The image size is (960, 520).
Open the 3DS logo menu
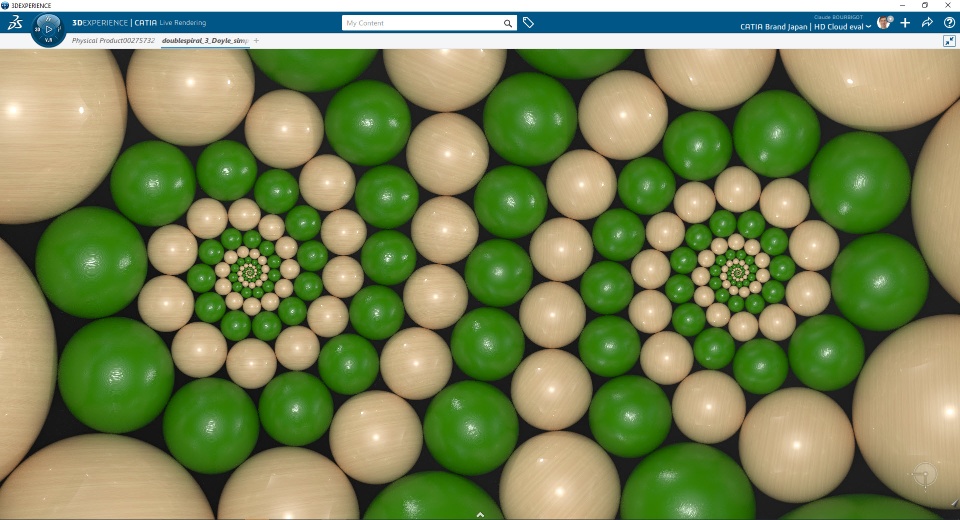pyautogui.click(x=15, y=23)
